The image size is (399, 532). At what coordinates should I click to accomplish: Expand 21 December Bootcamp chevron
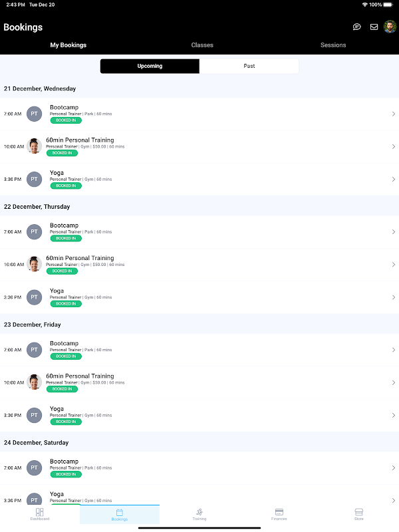pos(394,114)
